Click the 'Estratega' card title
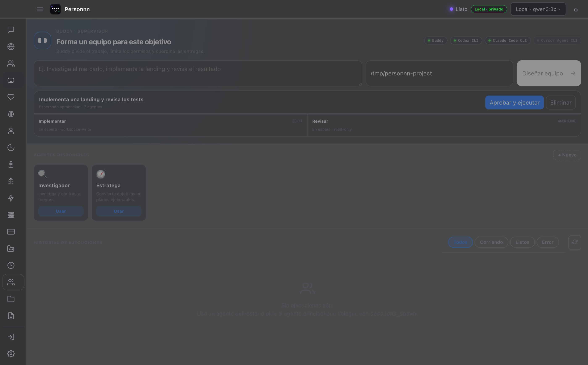This screenshot has width=588, height=365. tap(108, 185)
